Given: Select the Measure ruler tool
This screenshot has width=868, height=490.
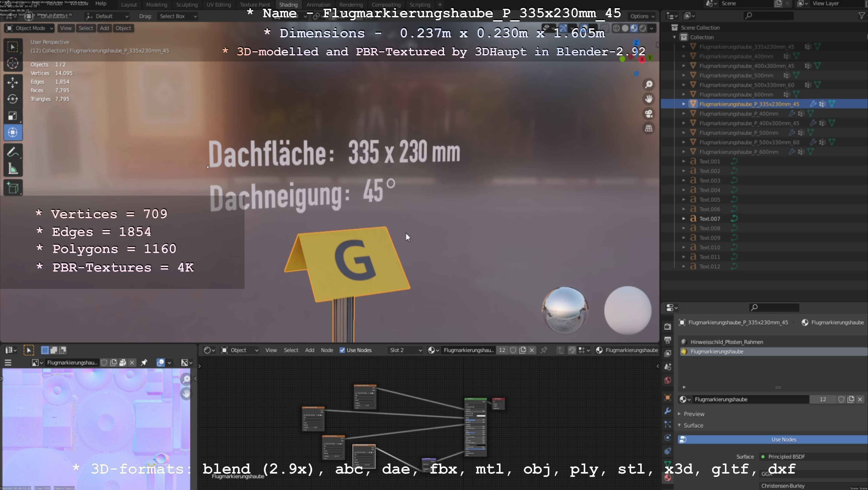Looking at the screenshot, I should 12,169.
